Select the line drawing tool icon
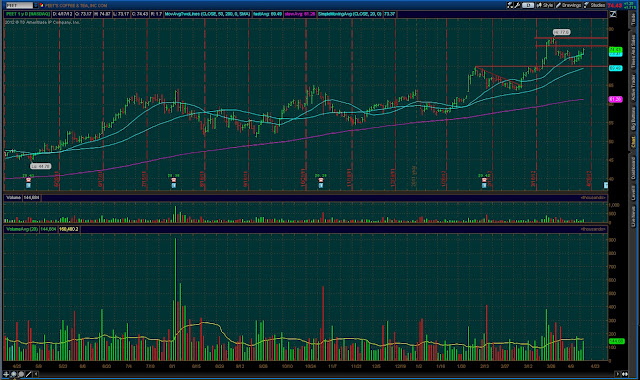The image size is (640, 380). click(x=29, y=374)
